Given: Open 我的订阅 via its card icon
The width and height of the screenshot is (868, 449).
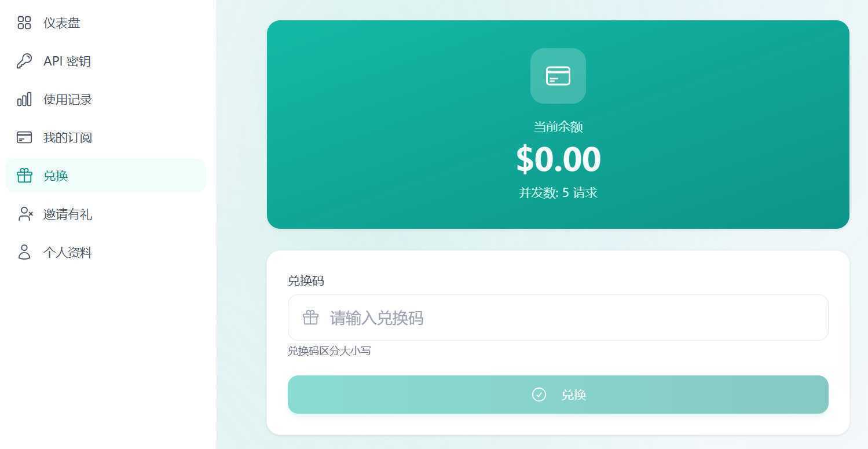Looking at the screenshot, I should (x=24, y=137).
